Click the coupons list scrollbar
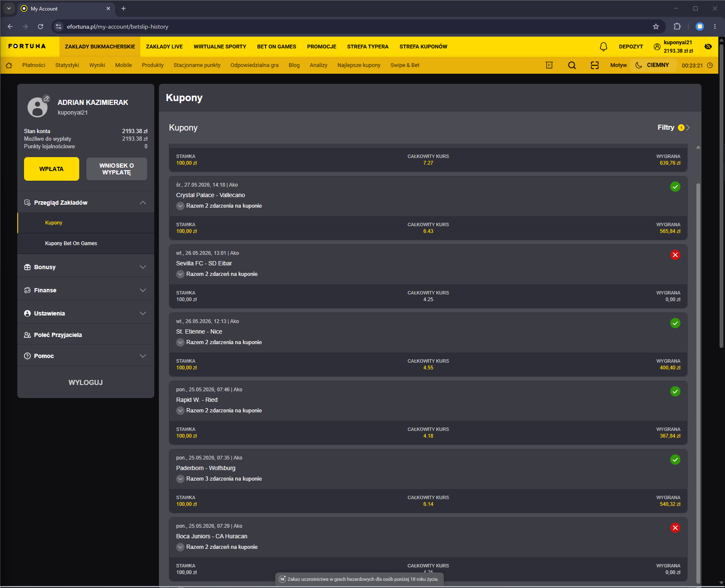725x588 pixels. tap(698, 383)
